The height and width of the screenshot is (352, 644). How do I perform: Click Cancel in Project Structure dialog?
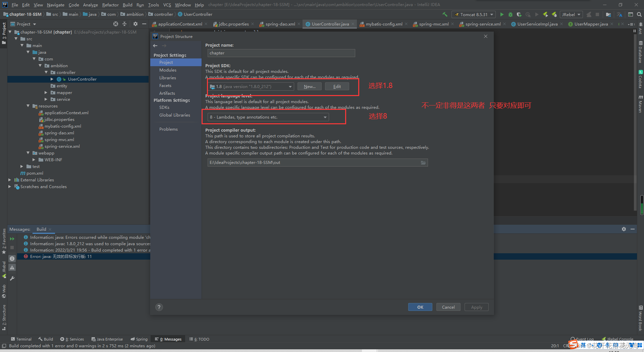[448, 307]
